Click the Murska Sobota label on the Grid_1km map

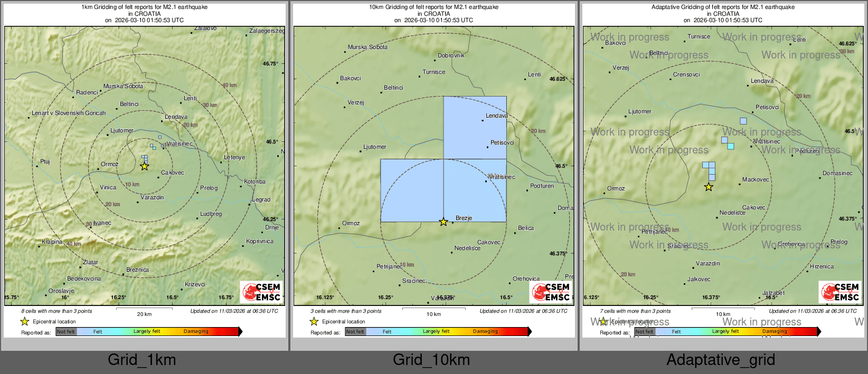click(123, 86)
